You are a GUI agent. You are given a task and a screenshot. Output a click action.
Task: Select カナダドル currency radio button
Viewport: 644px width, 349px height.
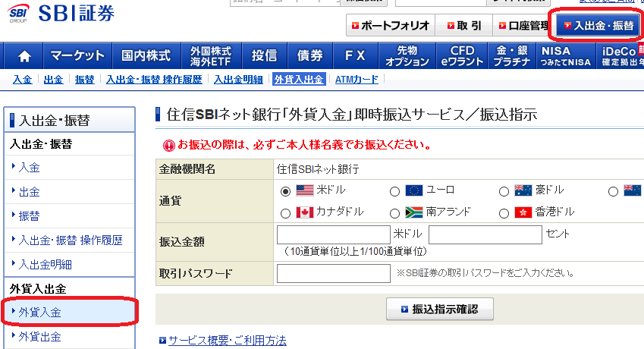285,213
